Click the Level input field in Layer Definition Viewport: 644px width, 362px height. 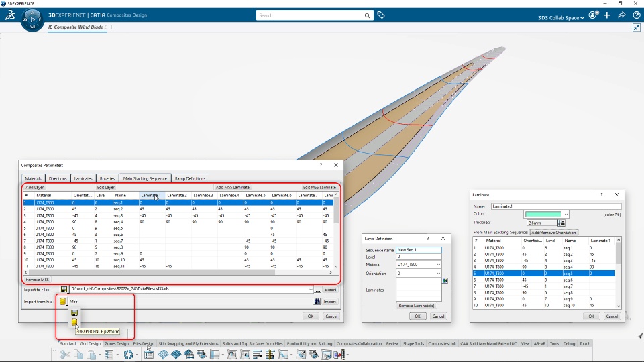coord(419,257)
